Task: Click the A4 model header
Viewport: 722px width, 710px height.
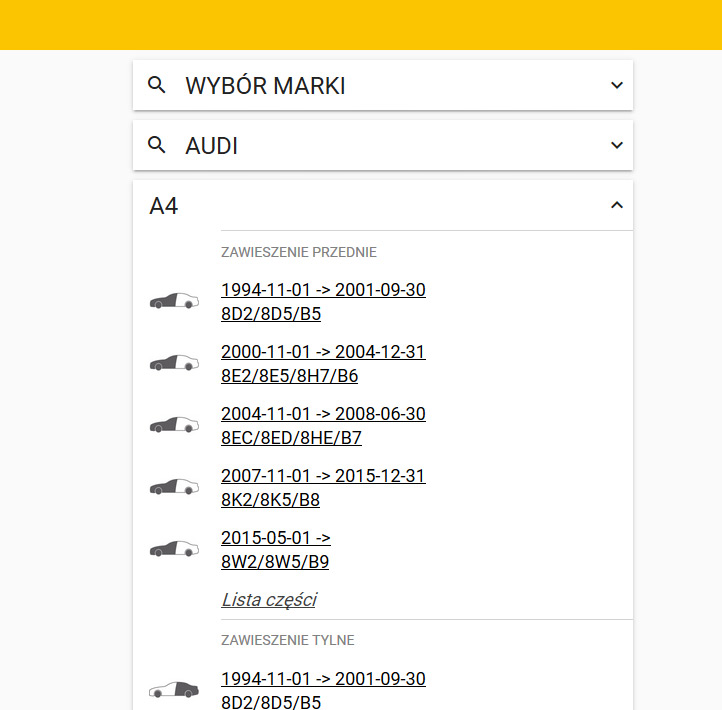Action: coord(164,206)
